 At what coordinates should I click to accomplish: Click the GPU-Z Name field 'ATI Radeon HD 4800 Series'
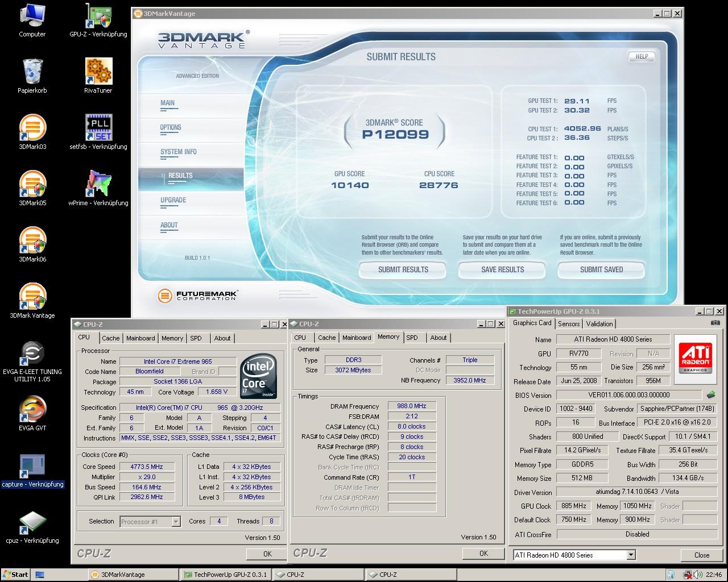613,339
